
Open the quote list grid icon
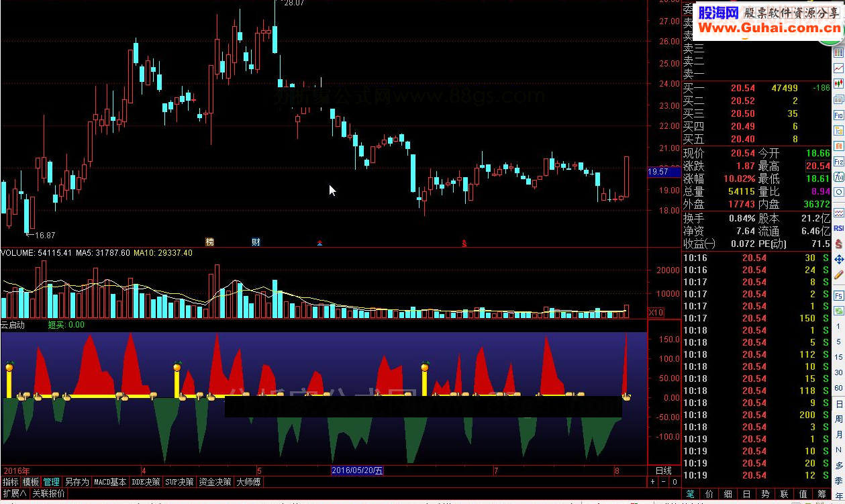click(x=838, y=53)
